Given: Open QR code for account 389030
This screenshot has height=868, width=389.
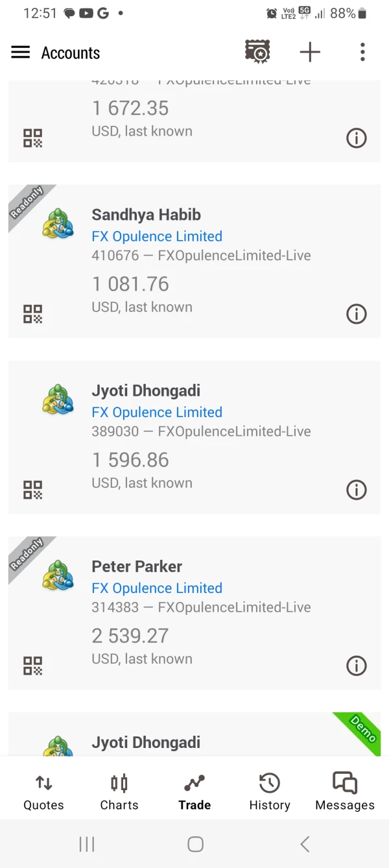Looking at the screenshot, I should 33,490.
